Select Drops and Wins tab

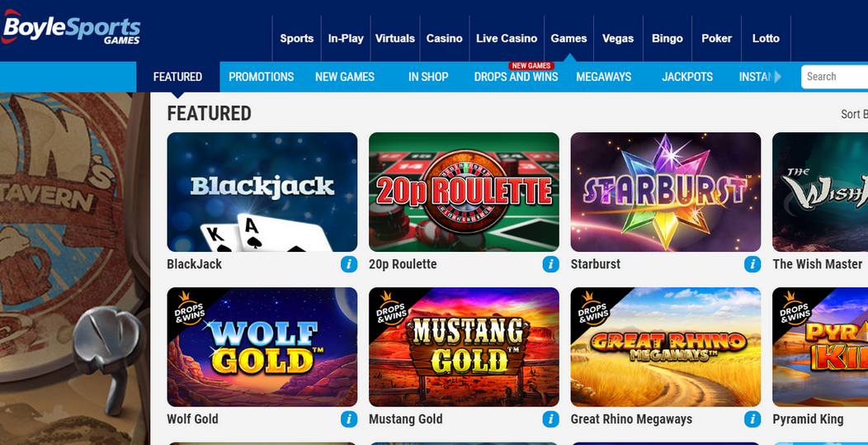pyautogui.click(x=516, y=77)
